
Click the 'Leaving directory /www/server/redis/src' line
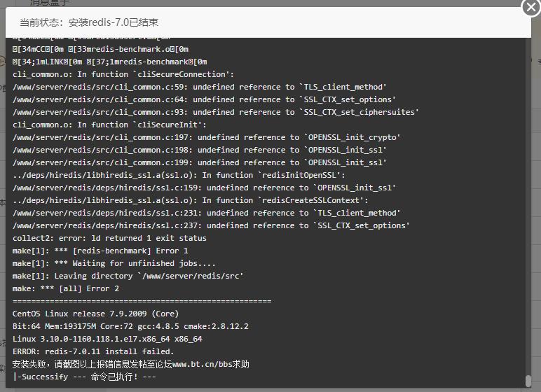coord(128,276)
